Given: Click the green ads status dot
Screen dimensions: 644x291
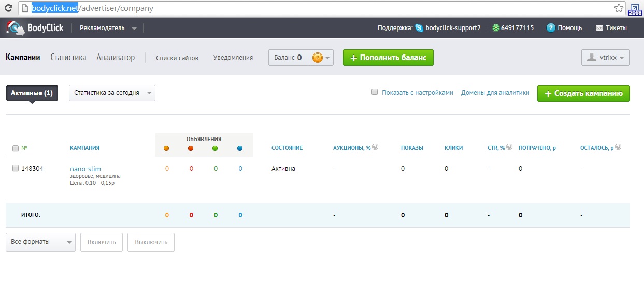Looking at the screenshot, I should tap(215, 148).
